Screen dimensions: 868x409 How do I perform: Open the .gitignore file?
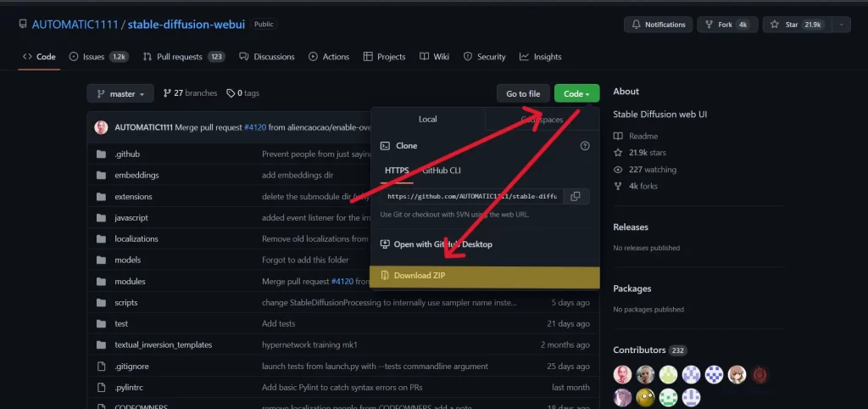click(131, 367)
